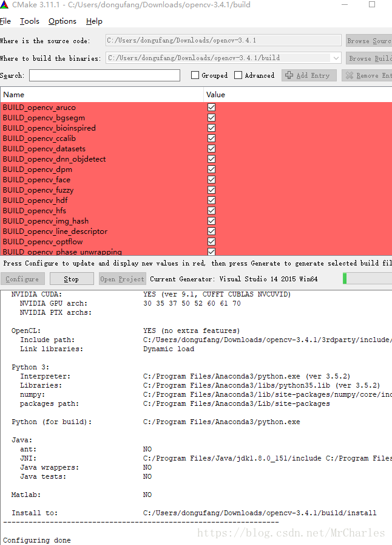Uncheck BUILD_opencv_optflow value checkbox

tap(211, 242)
